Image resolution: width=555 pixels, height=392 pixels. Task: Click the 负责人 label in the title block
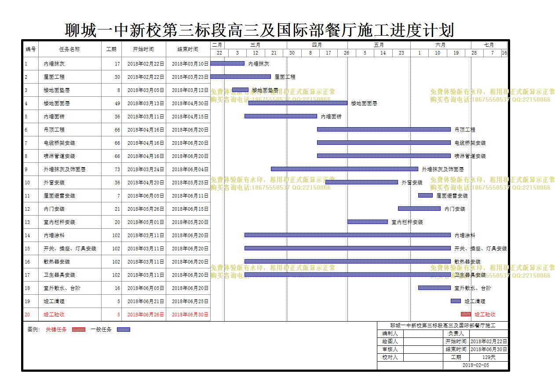456,334
